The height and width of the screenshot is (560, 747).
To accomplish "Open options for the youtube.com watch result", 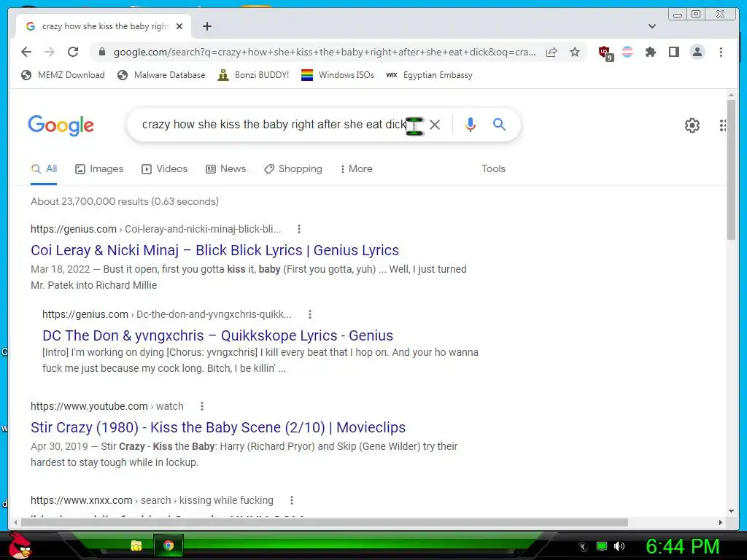I will [201, 406].
